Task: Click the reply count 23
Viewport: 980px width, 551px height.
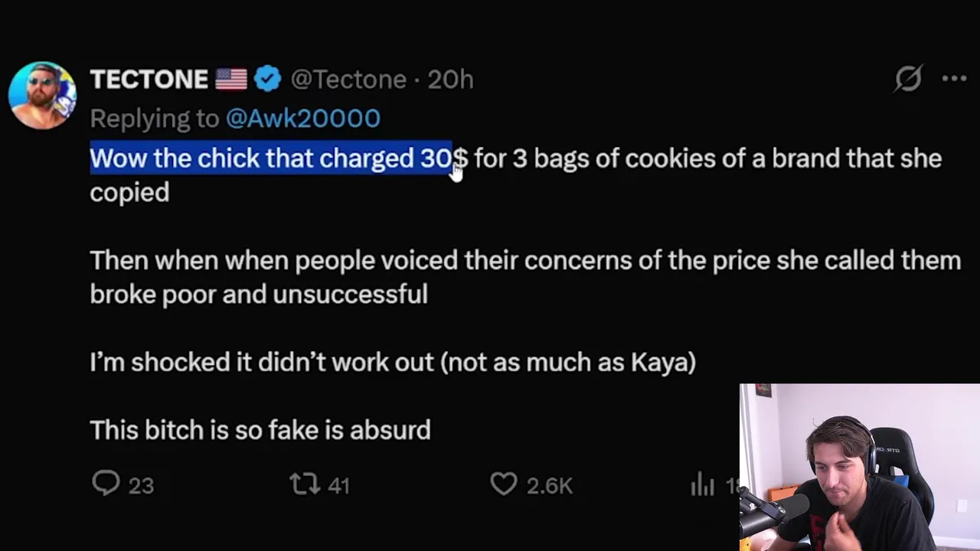Action: tap(141, 486)
